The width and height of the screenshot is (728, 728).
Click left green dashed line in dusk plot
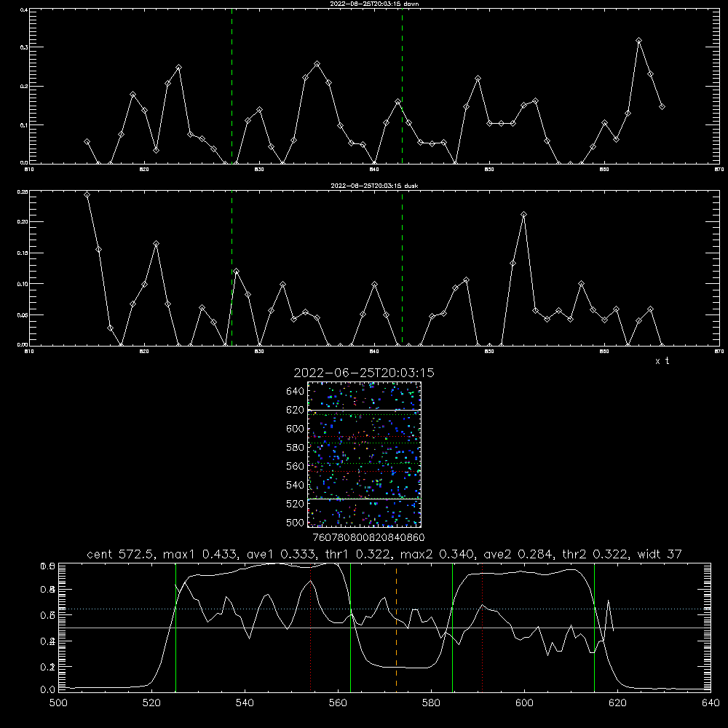click(232, 268)
